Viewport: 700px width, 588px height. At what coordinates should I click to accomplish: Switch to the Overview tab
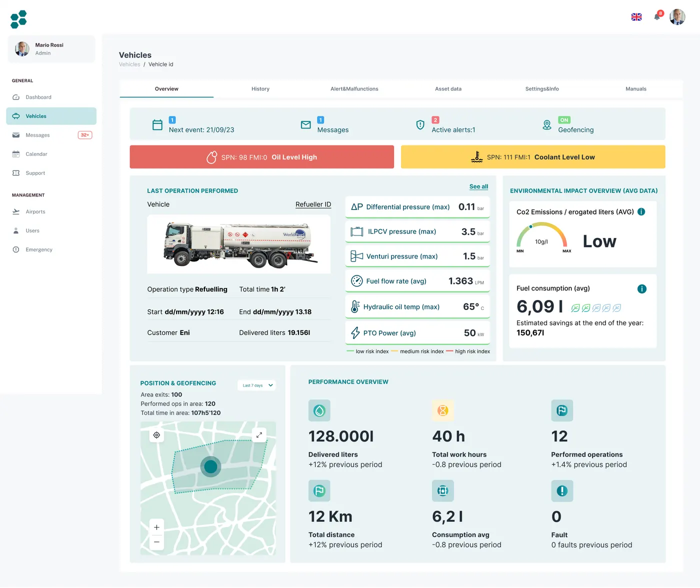(x=166, y=88)
